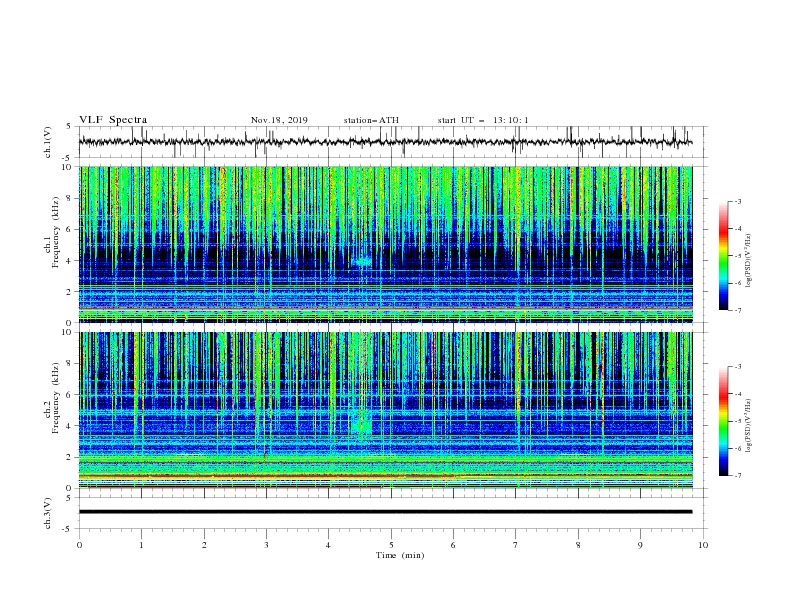Click time axis tick label "0"
Screen dimensions: 792x612
click(79, 545)
